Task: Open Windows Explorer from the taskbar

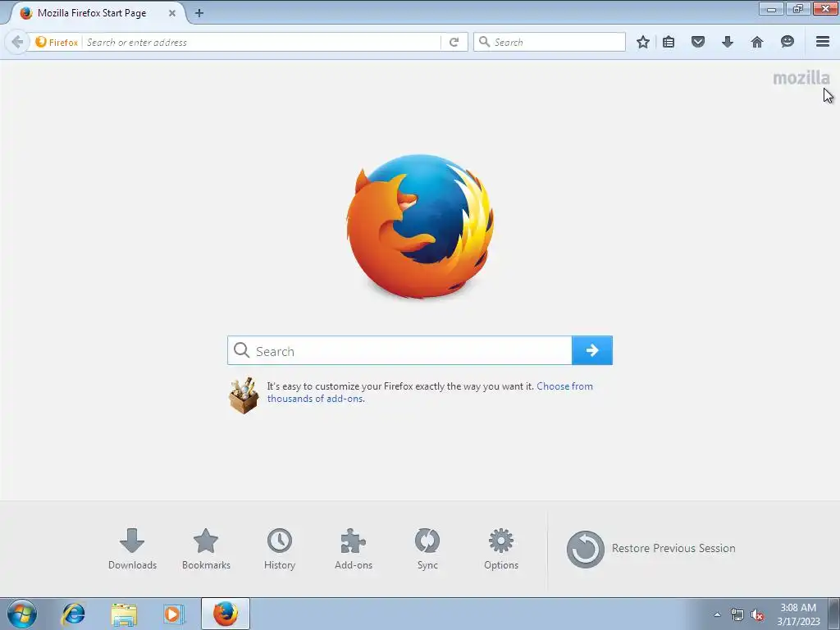Action: tap(124, 614)
